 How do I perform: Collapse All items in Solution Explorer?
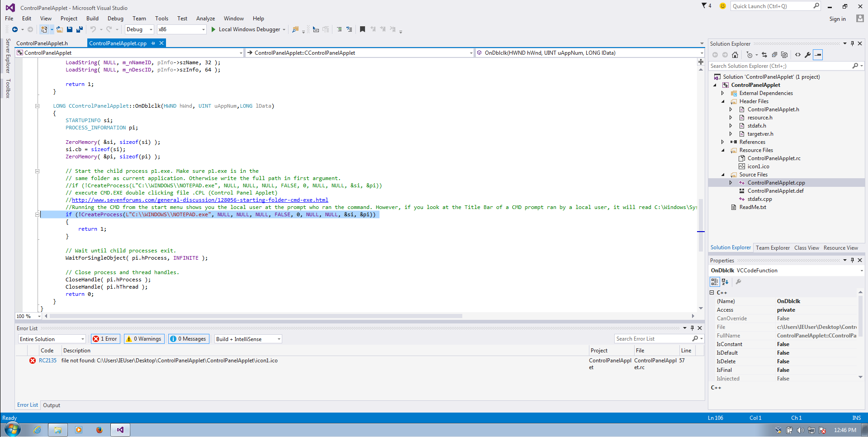coord(774,55)
